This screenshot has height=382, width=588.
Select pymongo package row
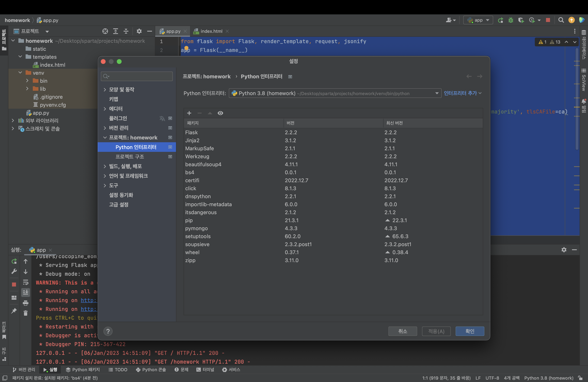pos(333,229)
